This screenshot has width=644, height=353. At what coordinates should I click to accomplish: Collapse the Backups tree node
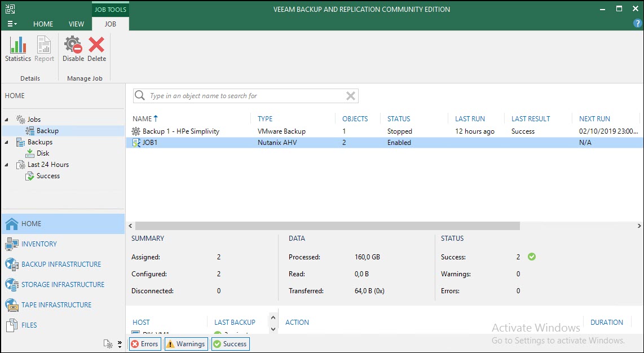7,142
